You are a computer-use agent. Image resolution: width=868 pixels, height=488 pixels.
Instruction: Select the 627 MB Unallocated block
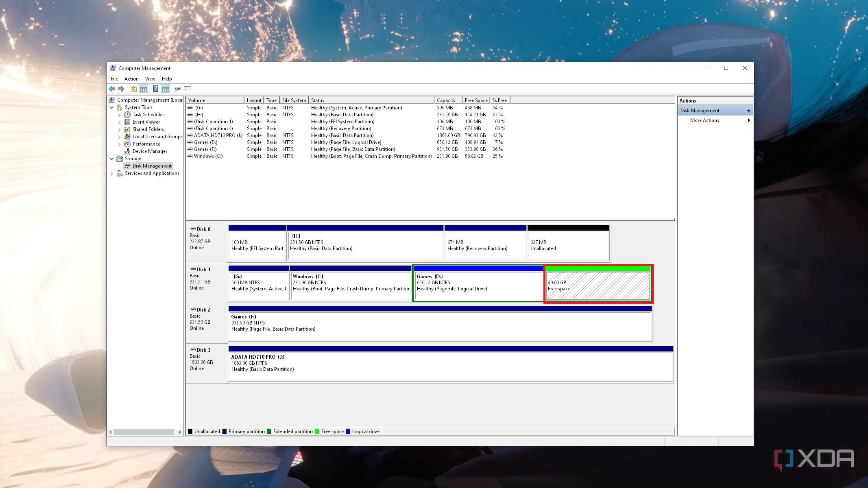tap(568, 243)
